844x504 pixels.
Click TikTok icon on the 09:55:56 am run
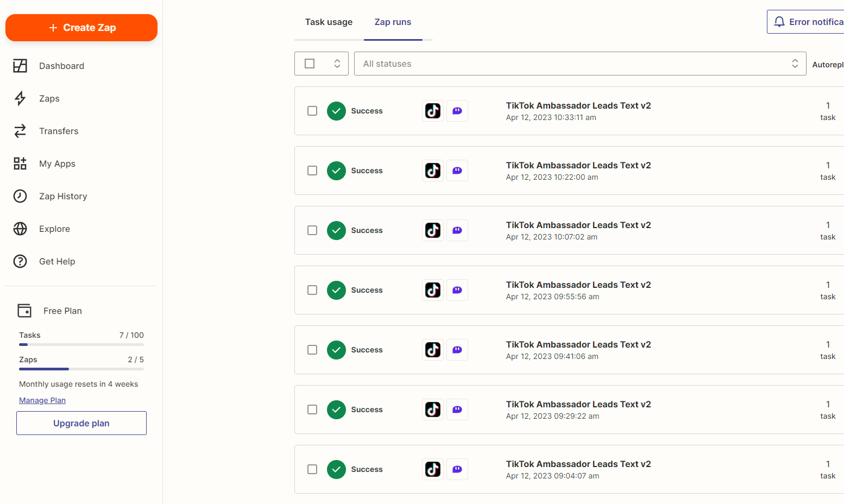433,290
